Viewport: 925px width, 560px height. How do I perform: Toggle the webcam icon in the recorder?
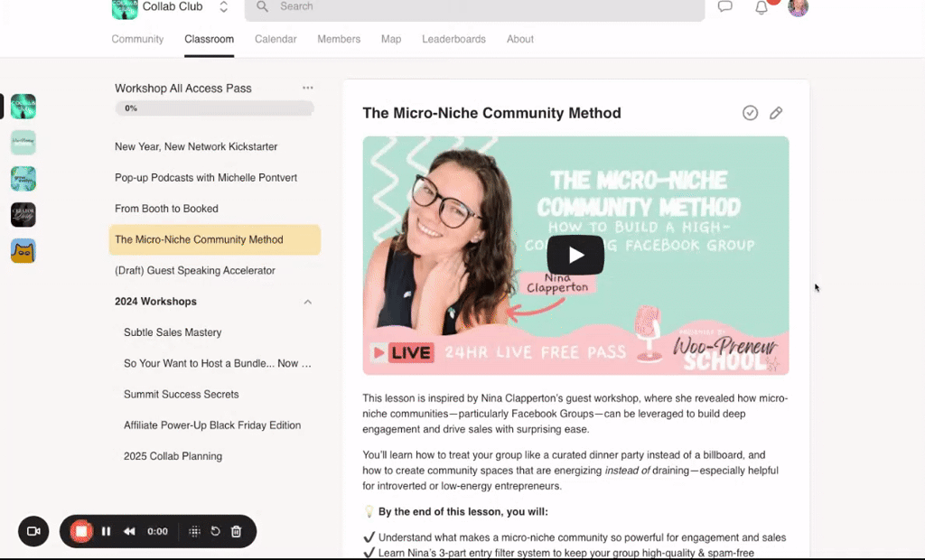tap(33, 531)
